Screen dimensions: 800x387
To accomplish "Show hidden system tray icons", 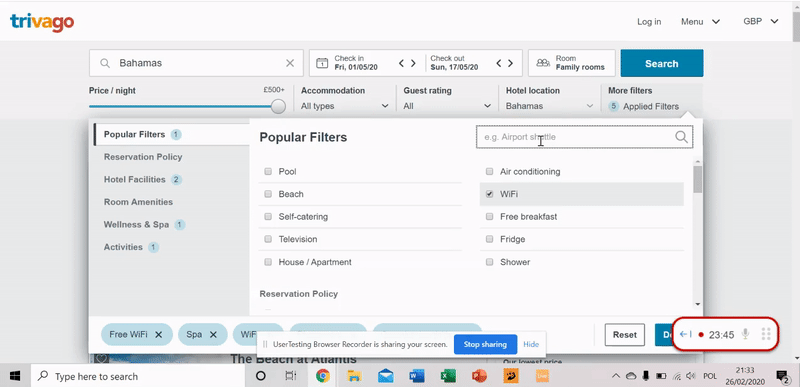I will tap(616, 376).
